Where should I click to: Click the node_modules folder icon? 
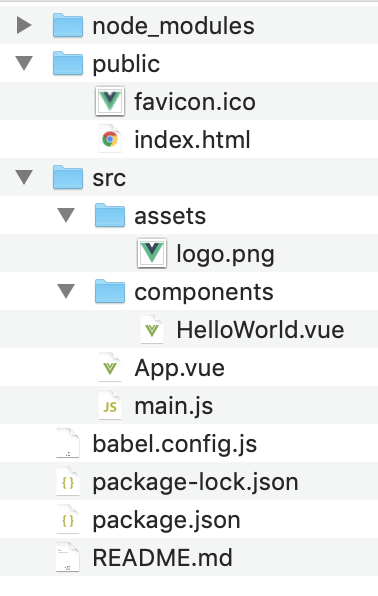coord(68,25)
